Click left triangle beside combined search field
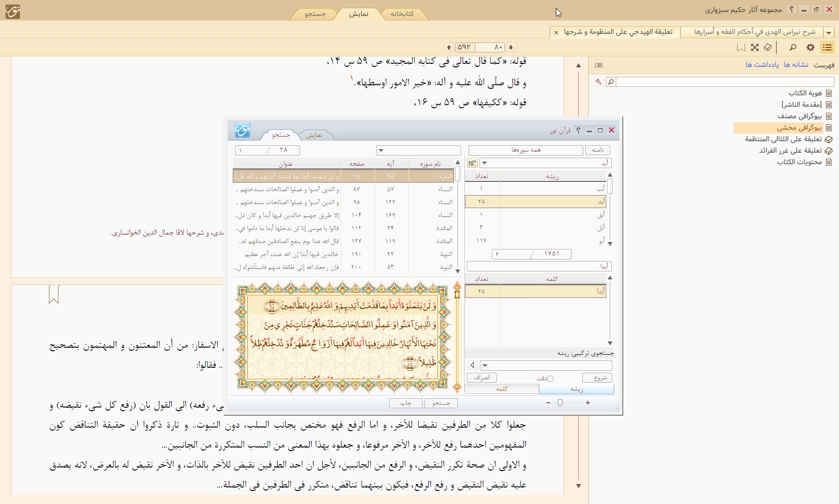This screenshot has width=839, height=504. 472,365
